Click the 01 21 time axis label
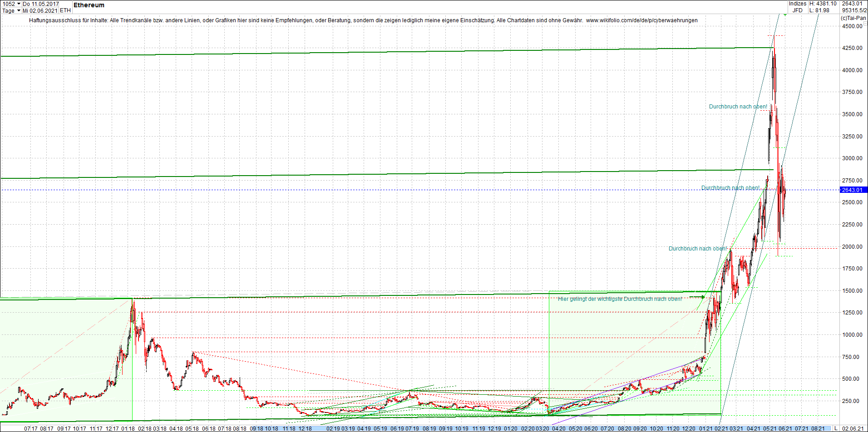 click(x=705, y=428)
